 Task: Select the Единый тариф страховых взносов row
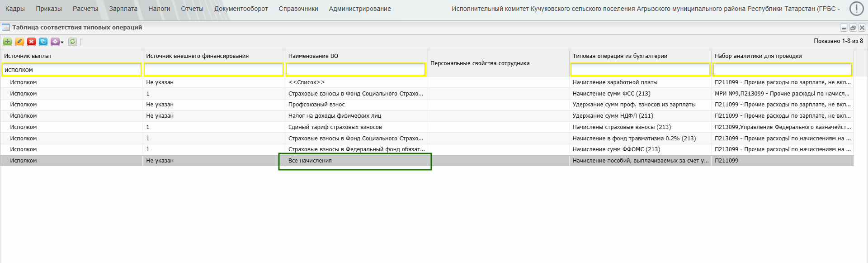(x=335, y=127)
